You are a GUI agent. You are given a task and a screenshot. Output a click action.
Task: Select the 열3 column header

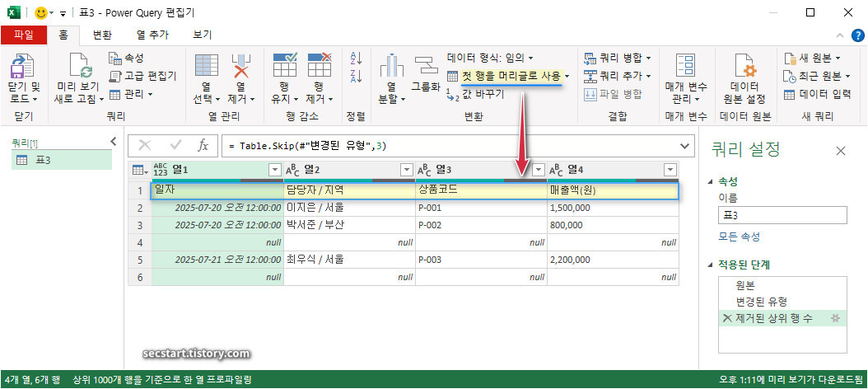pyautogui.click(x=481, y=170)
